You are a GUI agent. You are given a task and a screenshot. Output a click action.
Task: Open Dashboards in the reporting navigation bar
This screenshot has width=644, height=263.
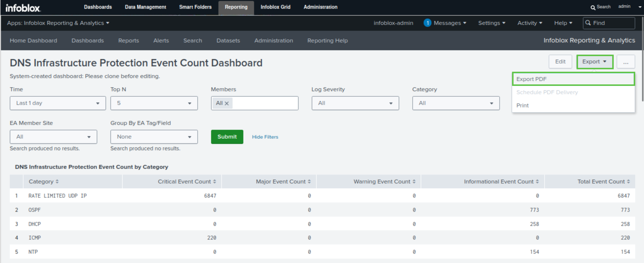(x=87, y=40)
